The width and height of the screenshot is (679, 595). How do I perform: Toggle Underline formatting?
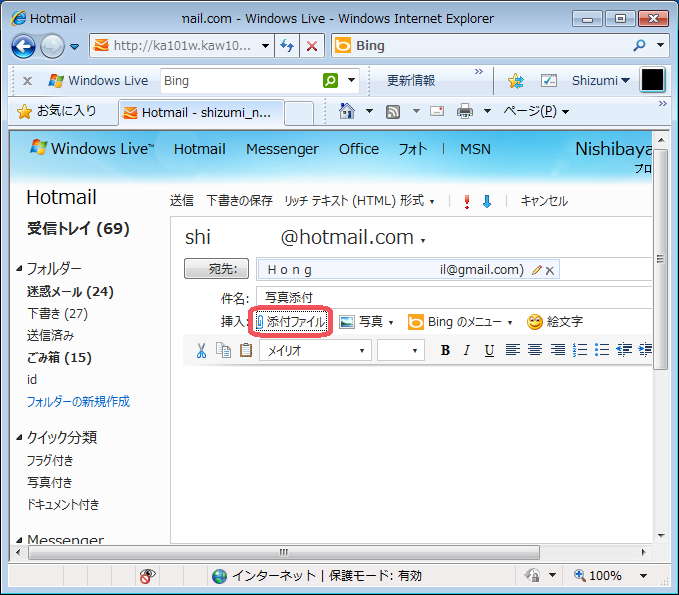[489, 350]
